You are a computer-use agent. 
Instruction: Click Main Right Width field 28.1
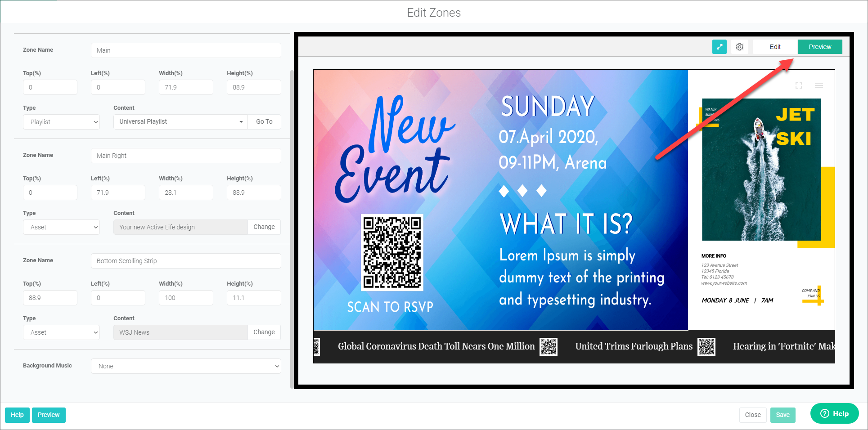[186, 193]
